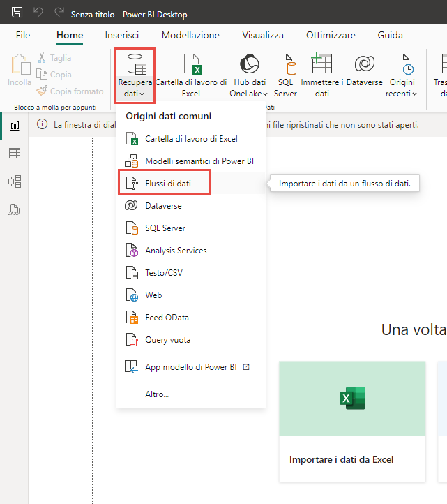Click the Testo/CSV document icon
Viewport: 447px width, 504px height.
(132, 272)
